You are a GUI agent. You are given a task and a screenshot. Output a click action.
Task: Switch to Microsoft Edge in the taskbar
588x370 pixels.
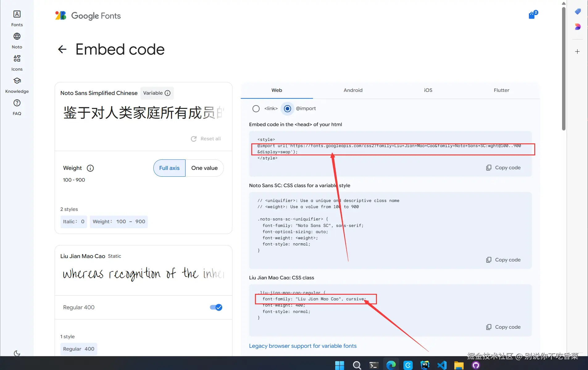(391, 365)
